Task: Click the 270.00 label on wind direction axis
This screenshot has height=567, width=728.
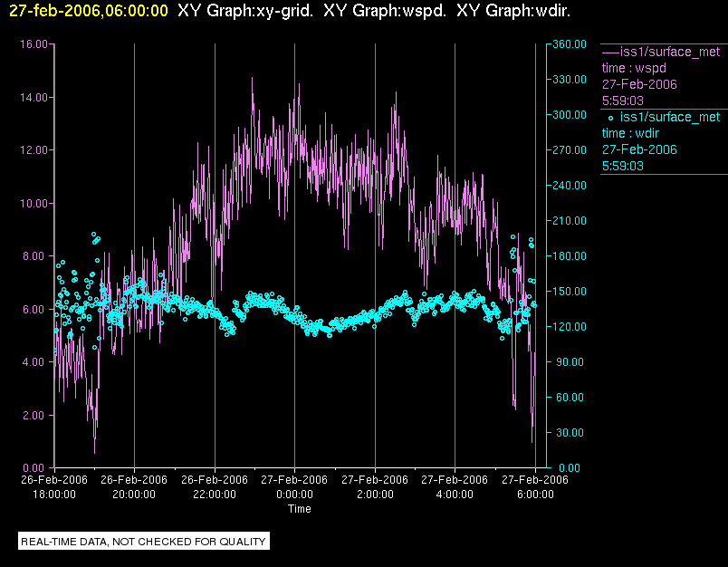Action: click(570, 150)
